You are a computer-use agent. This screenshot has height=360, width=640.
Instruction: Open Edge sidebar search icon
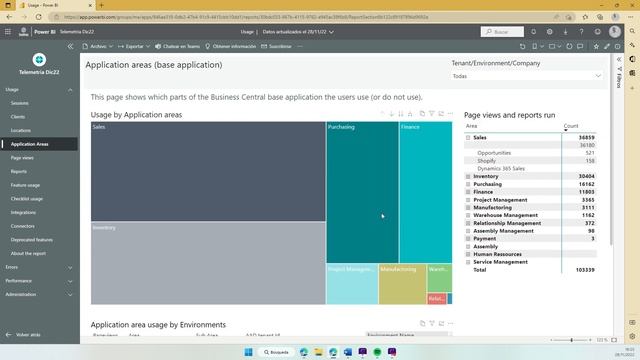click(x=632, y=31)
